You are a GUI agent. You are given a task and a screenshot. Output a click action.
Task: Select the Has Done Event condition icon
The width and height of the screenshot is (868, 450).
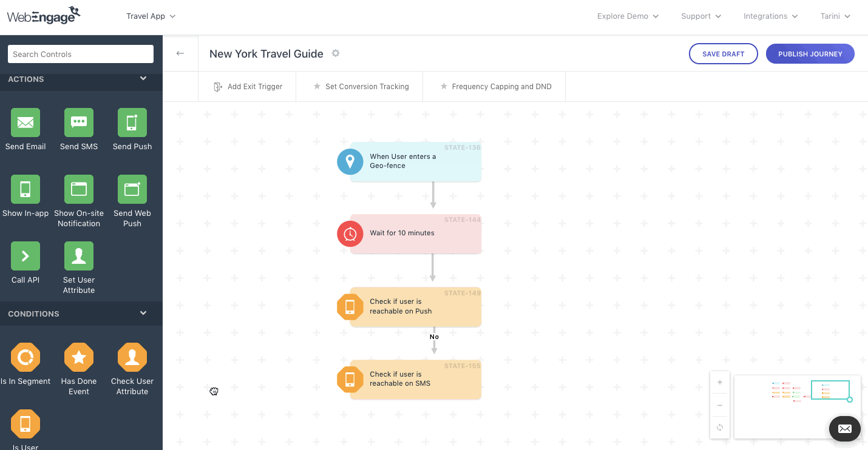point(79,357)
